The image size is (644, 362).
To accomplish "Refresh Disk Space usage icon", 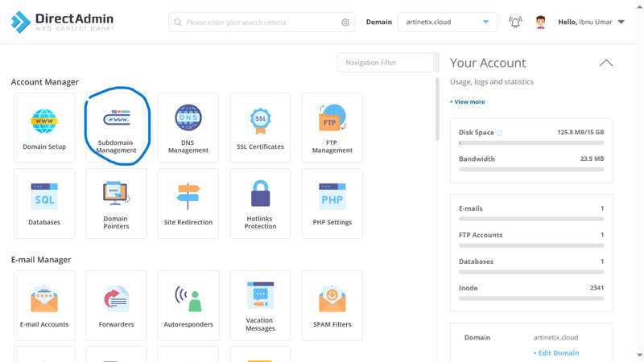I will [500, 133].
